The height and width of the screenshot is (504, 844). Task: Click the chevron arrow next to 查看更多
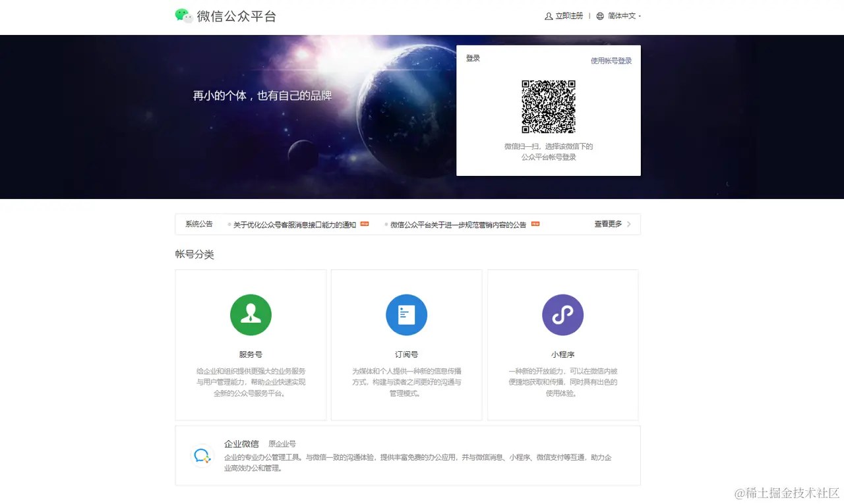pyautogui.click(x=628, y=224)
